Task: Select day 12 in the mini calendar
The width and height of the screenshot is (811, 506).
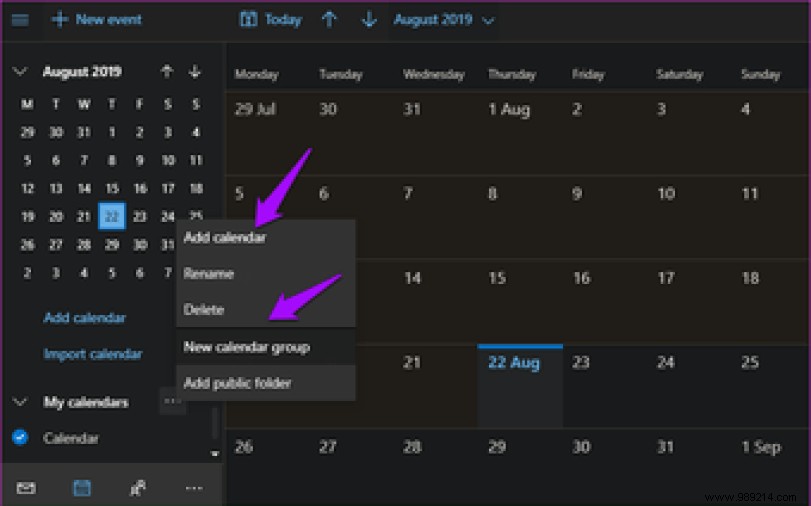Action: click(x=27, y=188)
